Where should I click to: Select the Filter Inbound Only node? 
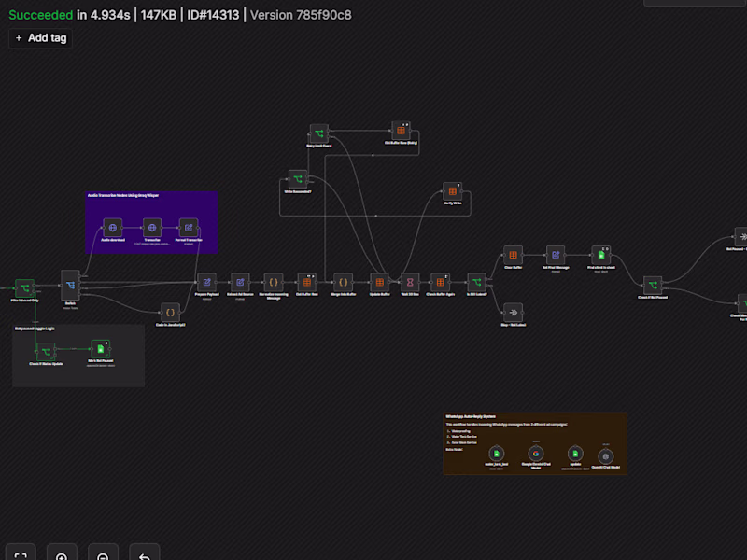tap(25, 287)
